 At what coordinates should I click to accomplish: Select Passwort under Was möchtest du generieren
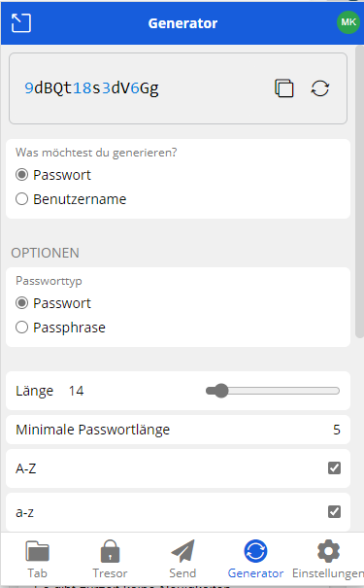click(x=21, y=174)
